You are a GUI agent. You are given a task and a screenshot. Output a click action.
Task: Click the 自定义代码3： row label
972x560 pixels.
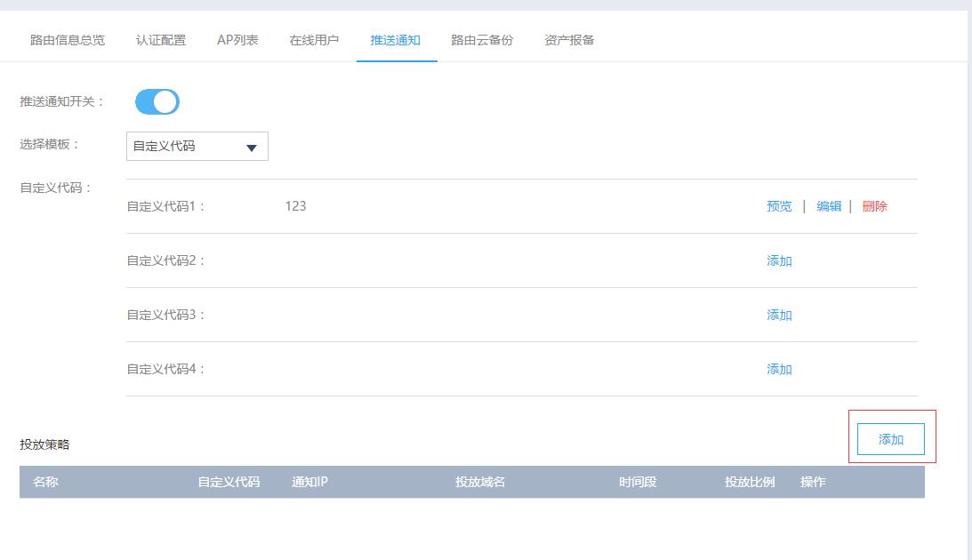click(x=165, y=315)
